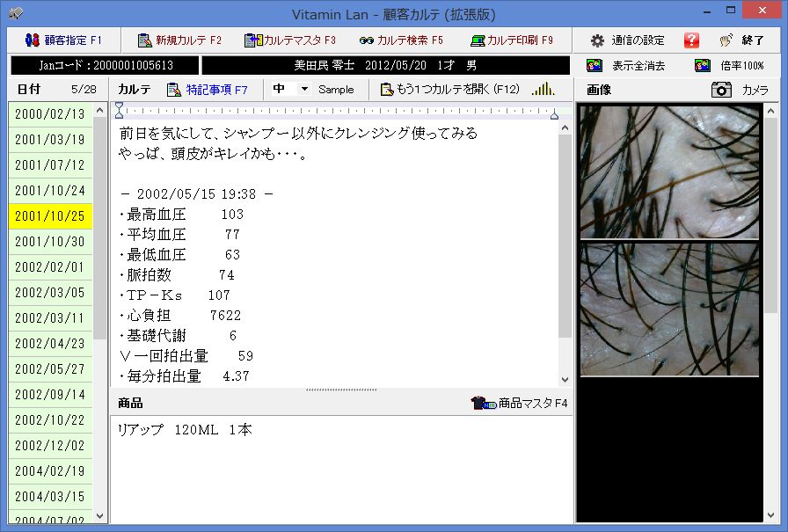Print chart with カルテ印刷 F9
Viewport: 788px width, 532px height.
coord(512,40)
